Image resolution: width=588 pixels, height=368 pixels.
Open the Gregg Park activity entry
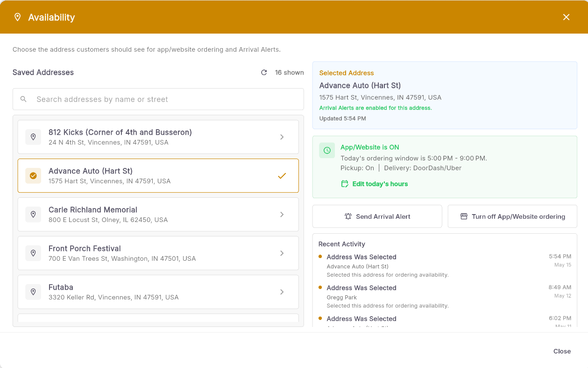pyautogui.click(x=445, y=297)
